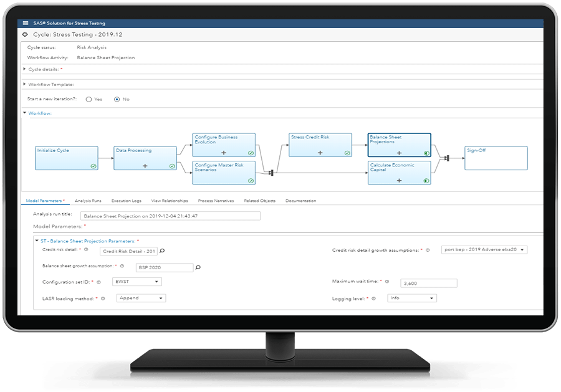Open the Configuration set ID dropdown
The height and width of the screenshot is (392, 561).
pyautogui.click(x=137, y=282)
